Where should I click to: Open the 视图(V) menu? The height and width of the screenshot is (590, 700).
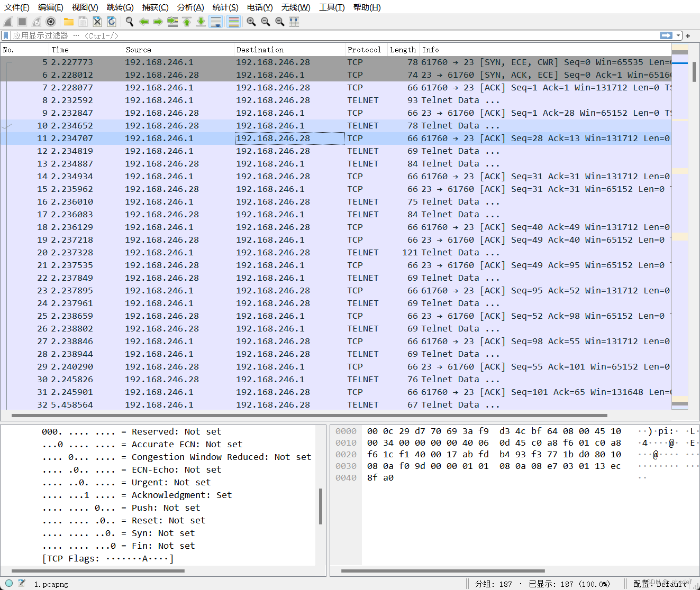(85, 7)
